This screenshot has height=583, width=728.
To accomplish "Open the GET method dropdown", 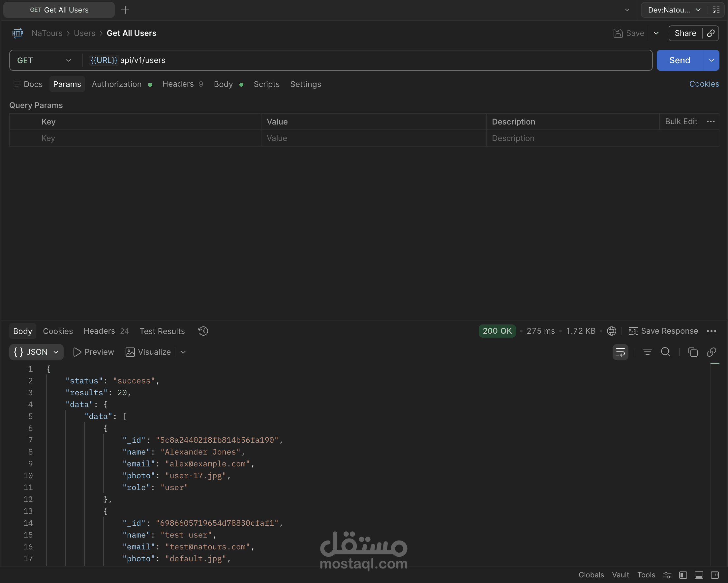I will point(45,60).
